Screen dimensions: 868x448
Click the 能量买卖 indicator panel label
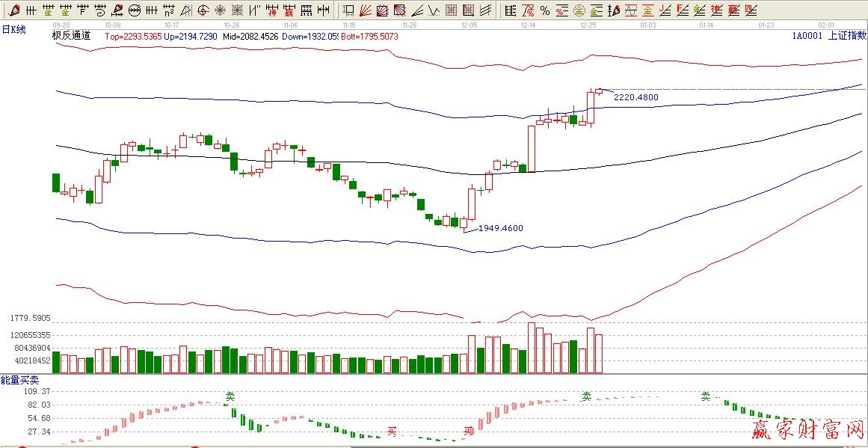(x=19, y=381)
